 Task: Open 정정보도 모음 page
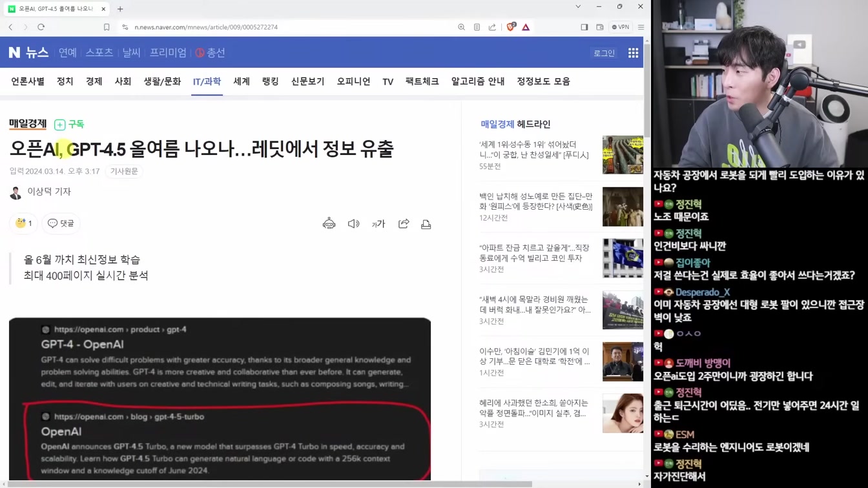[x=543, y=81]
